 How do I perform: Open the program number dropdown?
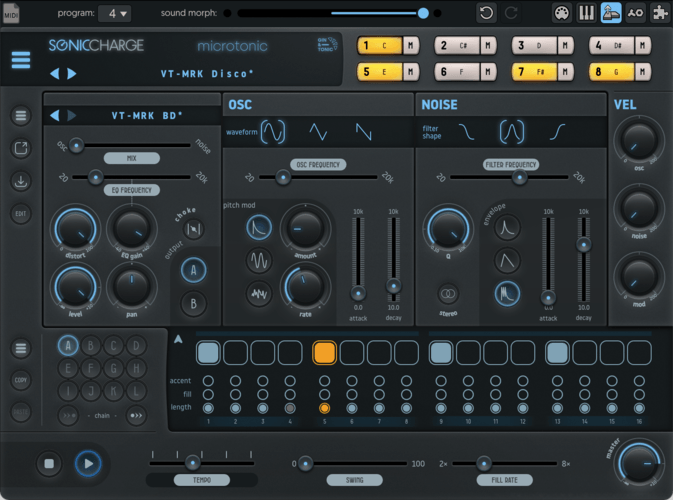[118, 13]
